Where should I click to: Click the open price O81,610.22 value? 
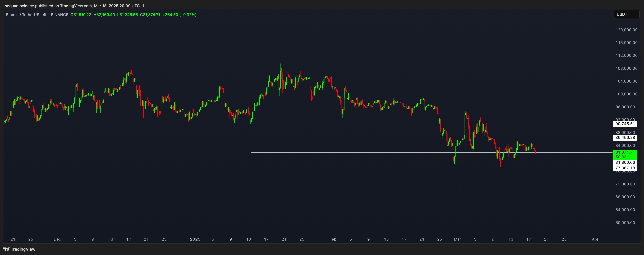click(81, 15)
